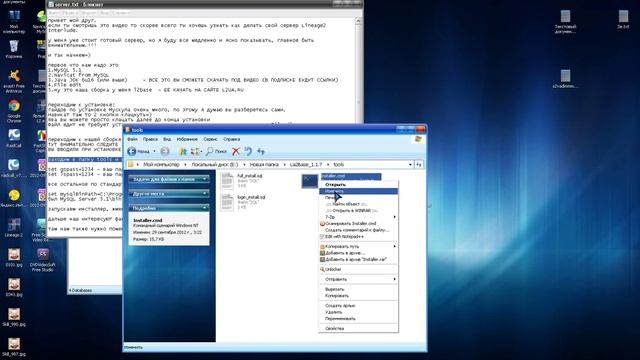Open the 3e.txt desktop file
Image resolution: width=640 pixels, height=360 pixels.
tap(623, 19)
